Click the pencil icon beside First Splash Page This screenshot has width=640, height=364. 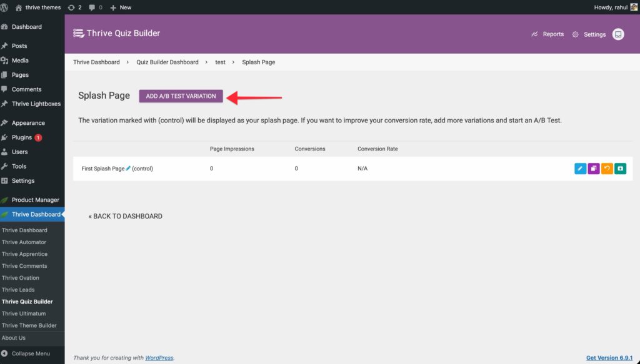128,169
